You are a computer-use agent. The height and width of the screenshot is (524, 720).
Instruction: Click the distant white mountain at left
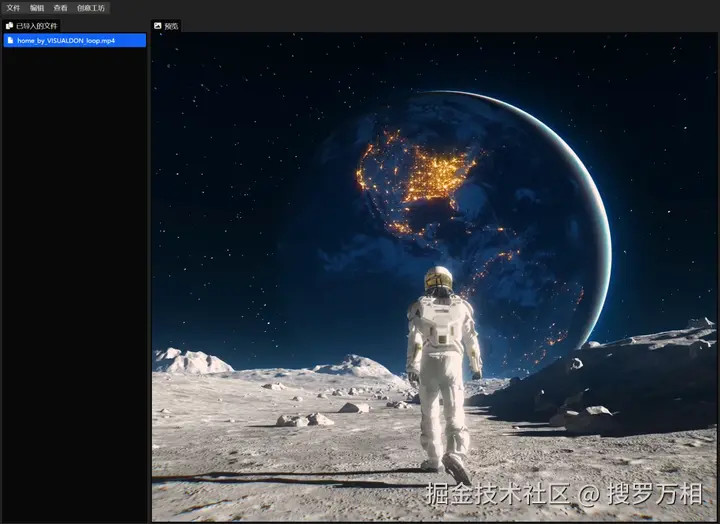point(191,361)
